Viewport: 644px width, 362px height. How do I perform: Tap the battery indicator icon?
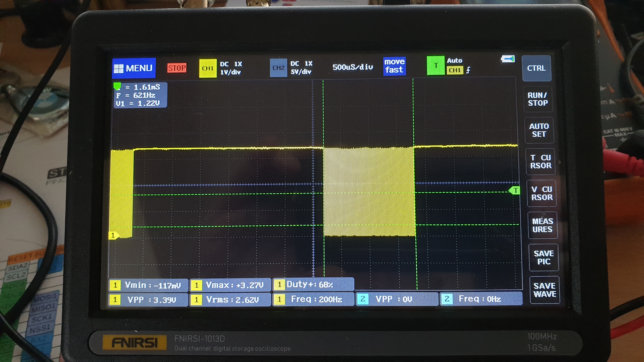pos(508,59)
